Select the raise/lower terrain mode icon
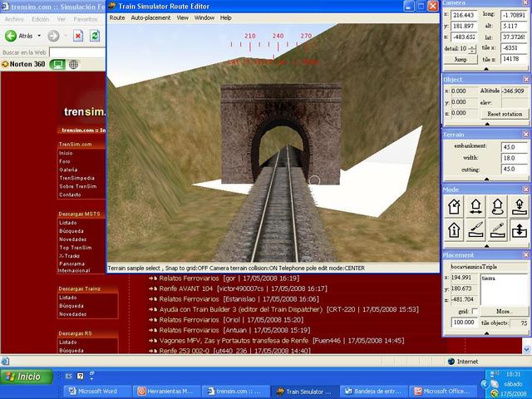Viewport: 532px width, 399px height. coord(519,229)
